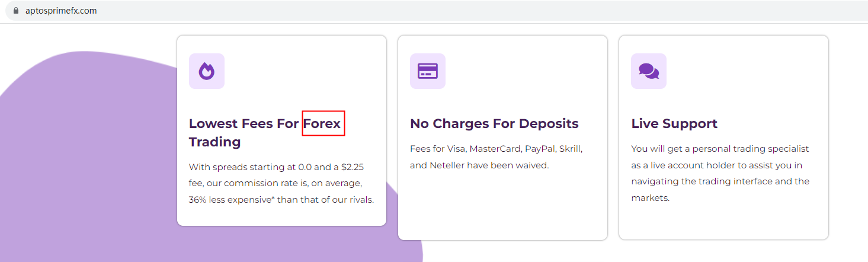Click the chat bubbles icon
The width and height of the screenshot is (868, 262).
pos(648,71)
